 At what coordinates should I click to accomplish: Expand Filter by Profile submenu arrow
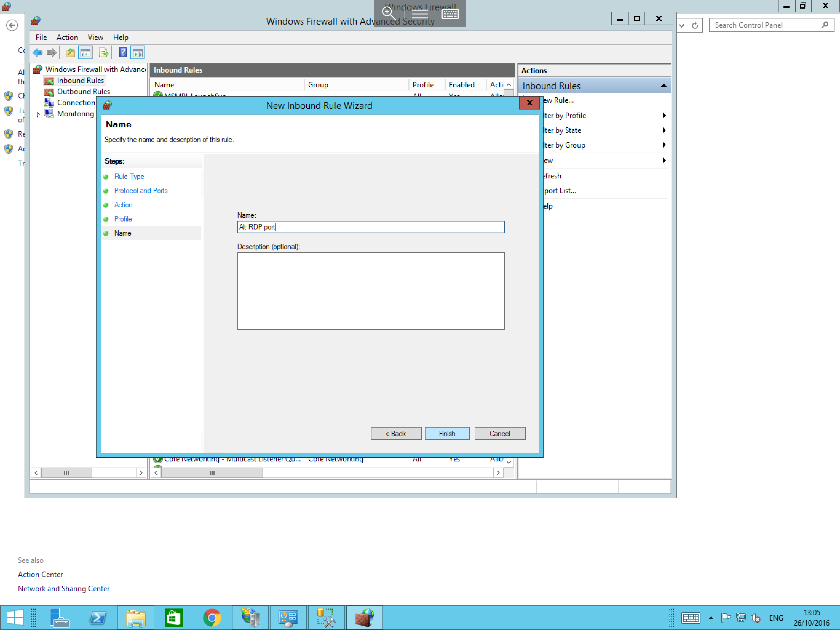pyautogui.click(x=664, y=115)
